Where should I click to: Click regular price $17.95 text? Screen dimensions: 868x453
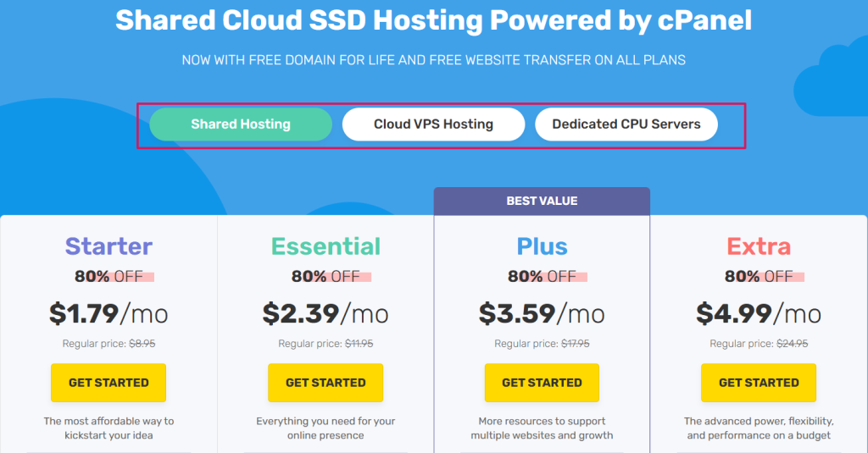coord(542,344)
